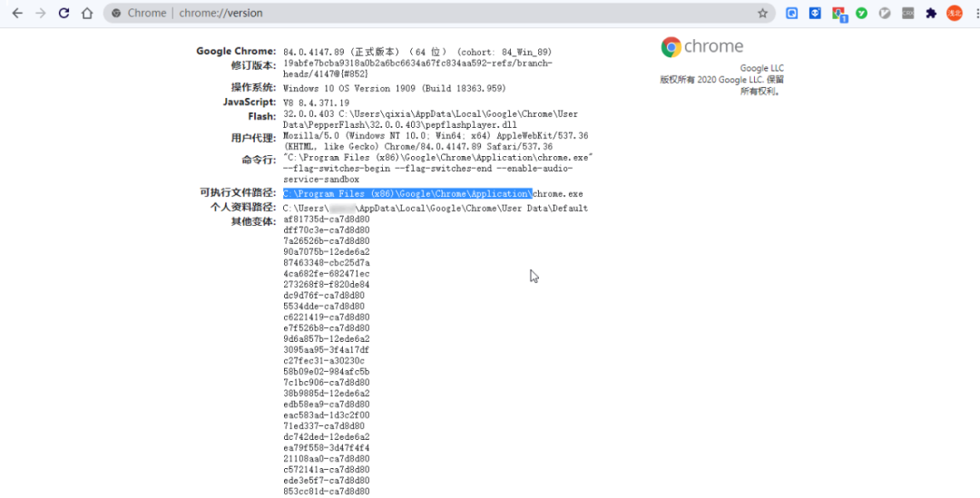
Task: Click variation 38b9885d-12ede6a2
Action: (x=327, y=394)
